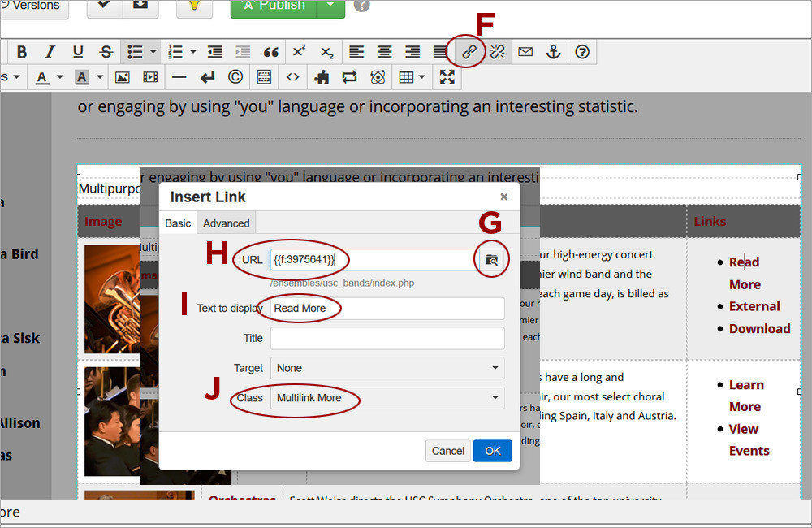Confirm the link with the OK button
The image size is (812, 528).
[493, 451]
